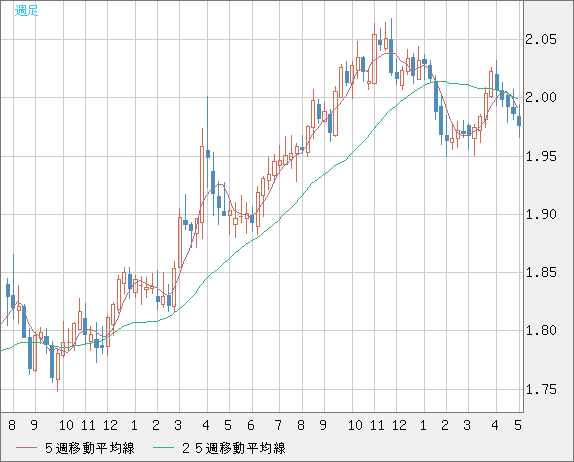Click the green 25-week average legend line
Screen dimensions: 574x462
[x=163, y=448]
